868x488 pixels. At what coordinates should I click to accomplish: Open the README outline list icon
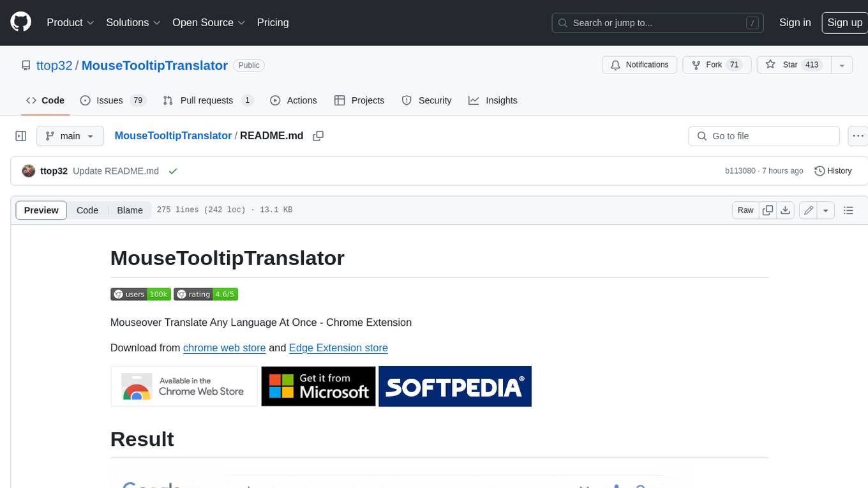point(848,210)
